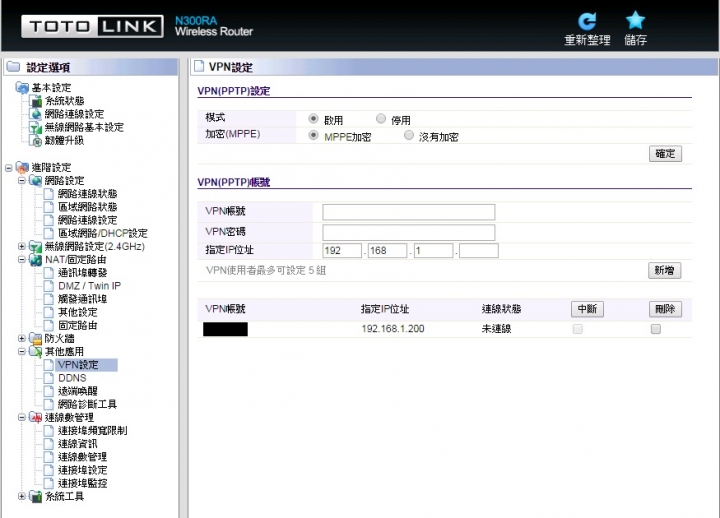This screenshot has height=518, width=720.
Task: Click the 防火牆 folder icon
Action: coord(36,338)
